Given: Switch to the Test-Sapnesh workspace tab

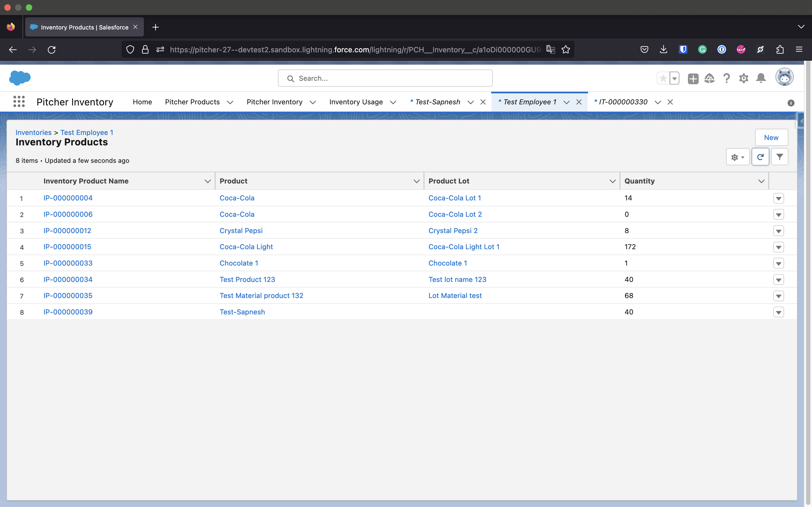Looking at the screenshot, I should click(x=437, y=102).
